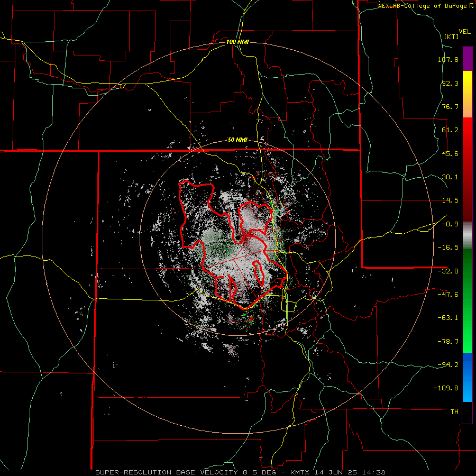Click the -109.8 velocity scale value

pos(446,388)
